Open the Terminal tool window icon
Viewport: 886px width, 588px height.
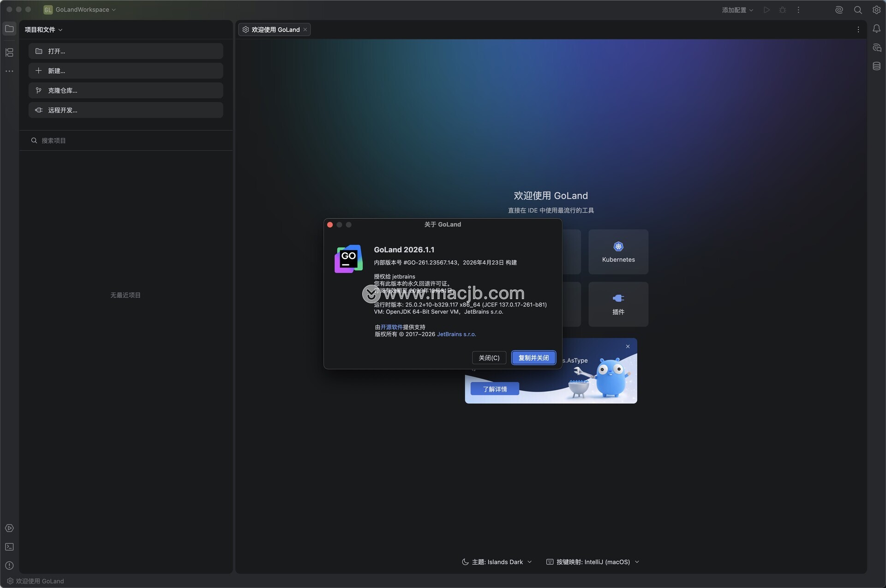pos(9,547)
